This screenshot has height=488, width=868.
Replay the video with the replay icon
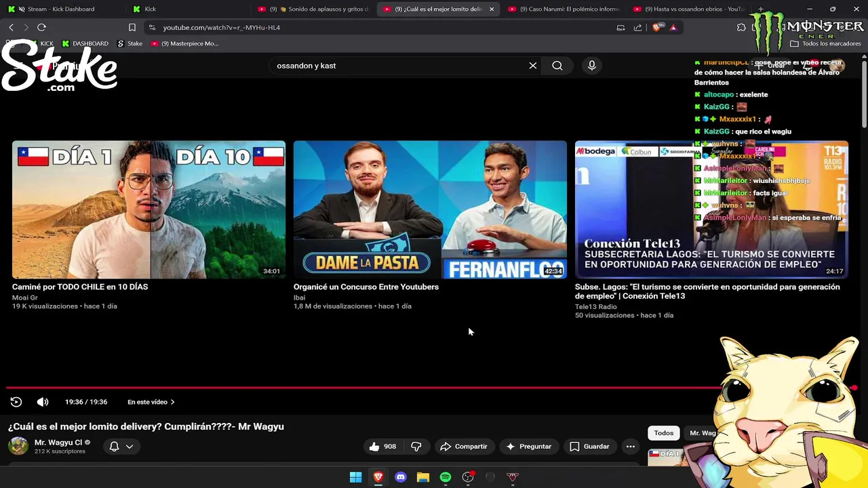(x=16, y=402)
